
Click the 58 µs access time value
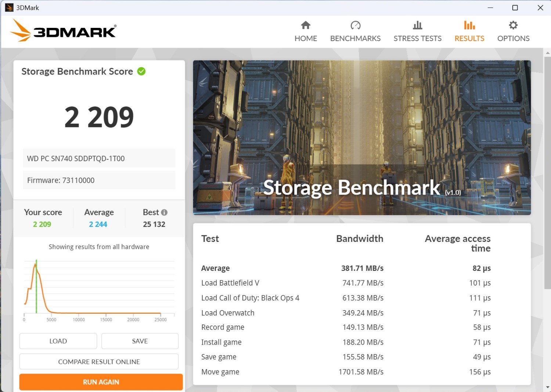click(x=482, y=327)
